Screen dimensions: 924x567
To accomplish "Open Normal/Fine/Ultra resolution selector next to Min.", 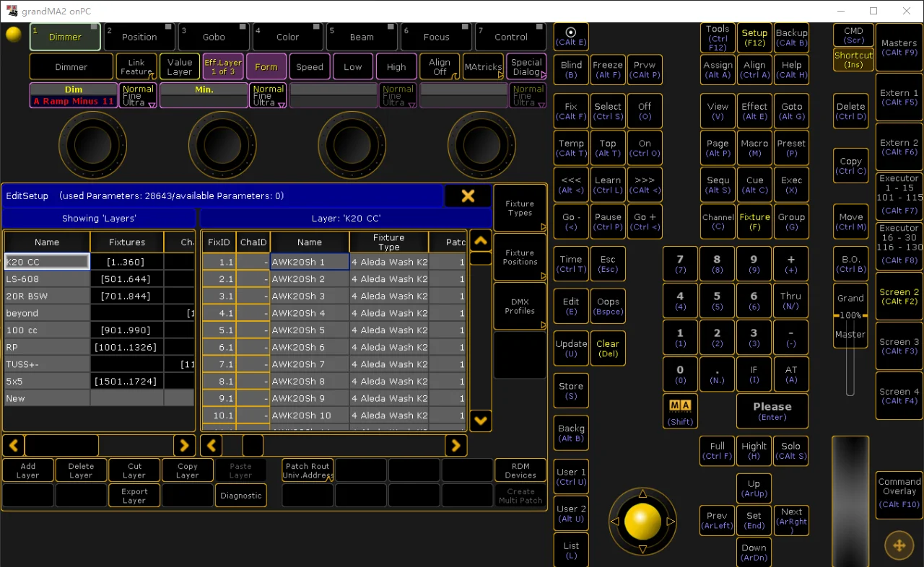I will coord(268,96).
